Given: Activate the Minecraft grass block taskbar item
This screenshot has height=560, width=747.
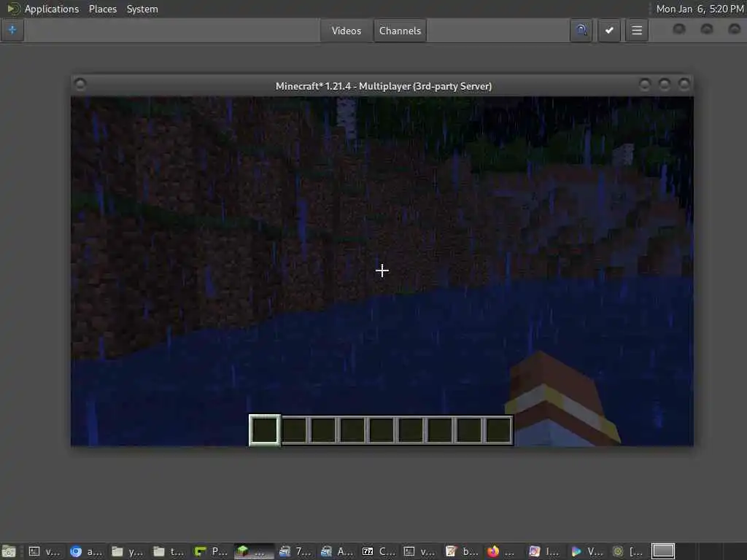Looking at the screenshot, I should point(253,551).
